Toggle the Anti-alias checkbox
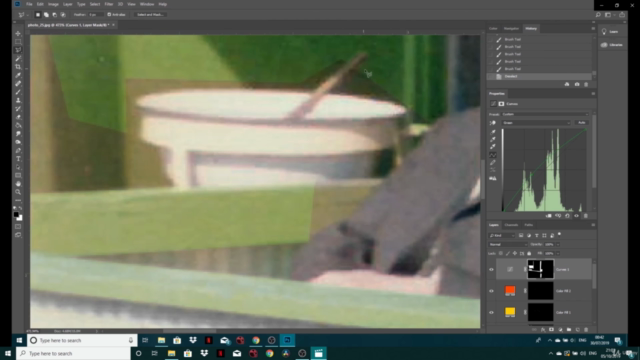 point(109,15)
